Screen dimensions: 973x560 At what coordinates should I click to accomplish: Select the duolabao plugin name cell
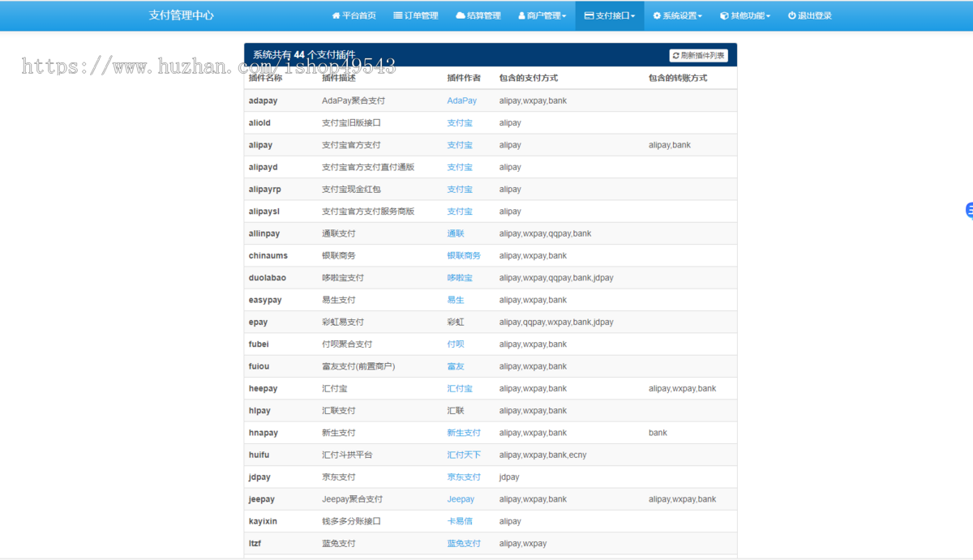pyautogui.click(x=268, y=278)
